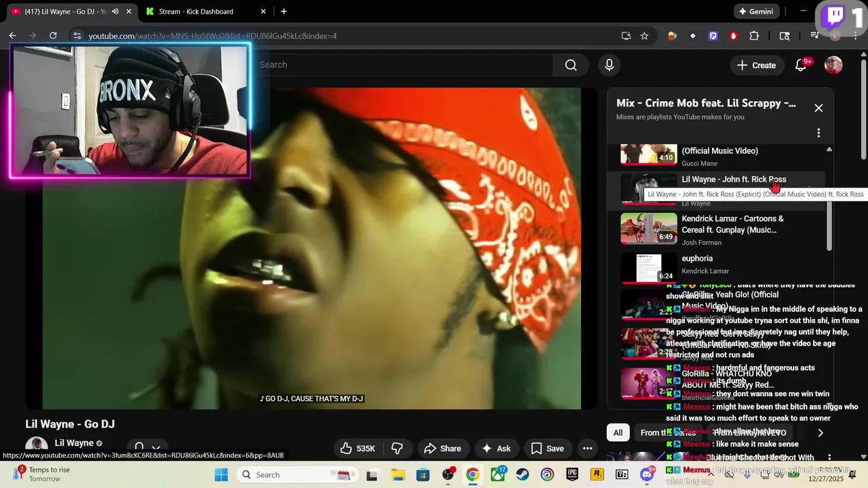Activate voice search microphone icon
868x488 pixels.
[609, 65]
